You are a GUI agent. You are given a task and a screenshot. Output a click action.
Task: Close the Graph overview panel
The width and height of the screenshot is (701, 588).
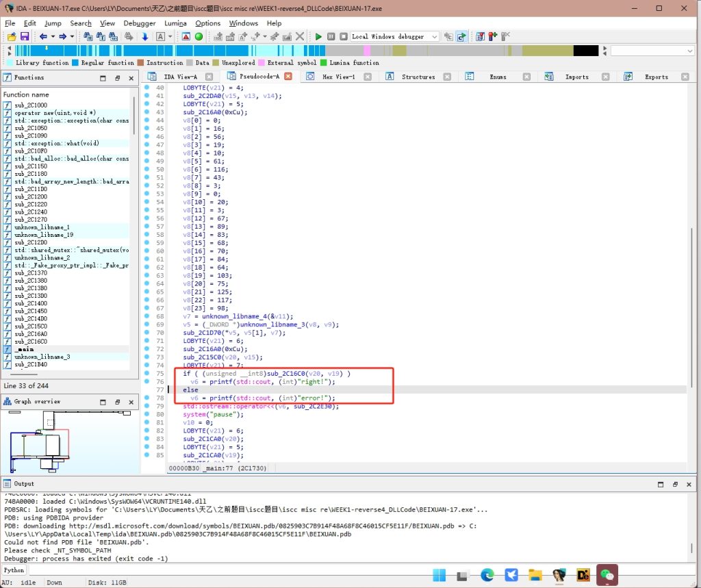pyautogui.click(x=131, y=402)
